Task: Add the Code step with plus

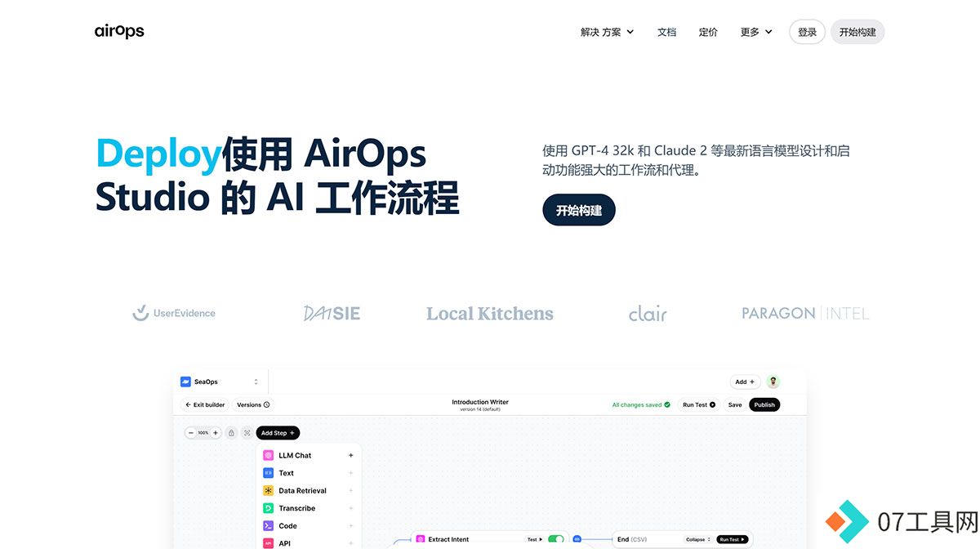Action: 351,526
